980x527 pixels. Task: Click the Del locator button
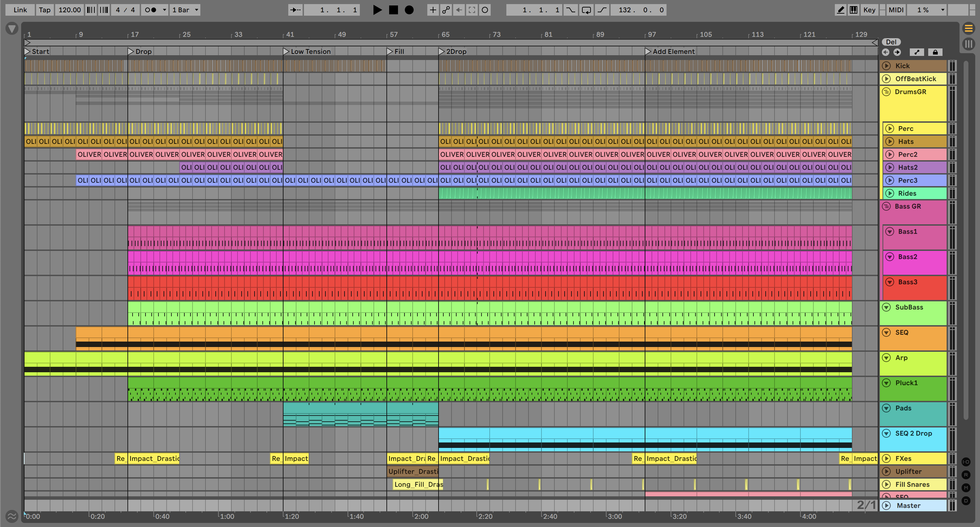[x=891, y=42]
